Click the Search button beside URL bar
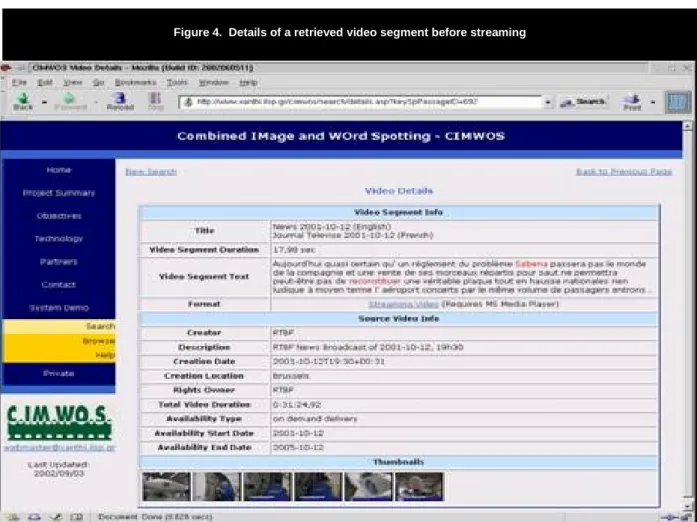 click(584, 102)
